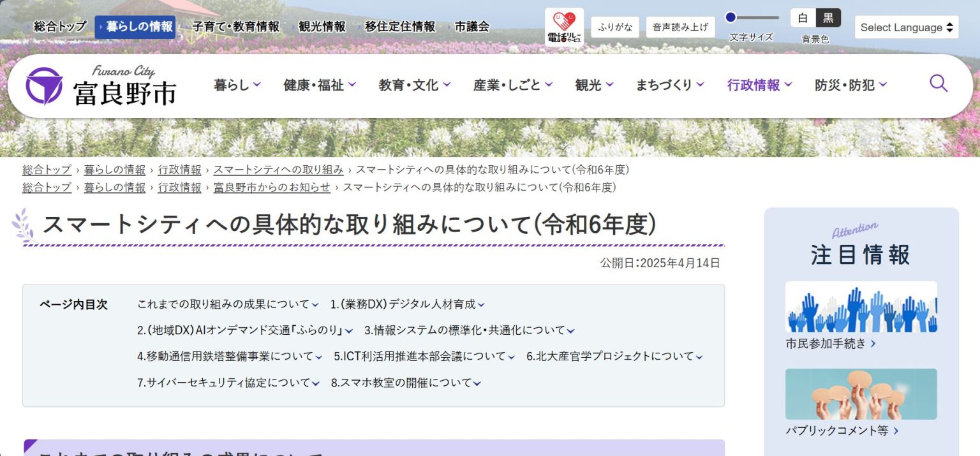
Task: Switch background color to white (白)
Action: pyautogui.click(x=803, y=18)
